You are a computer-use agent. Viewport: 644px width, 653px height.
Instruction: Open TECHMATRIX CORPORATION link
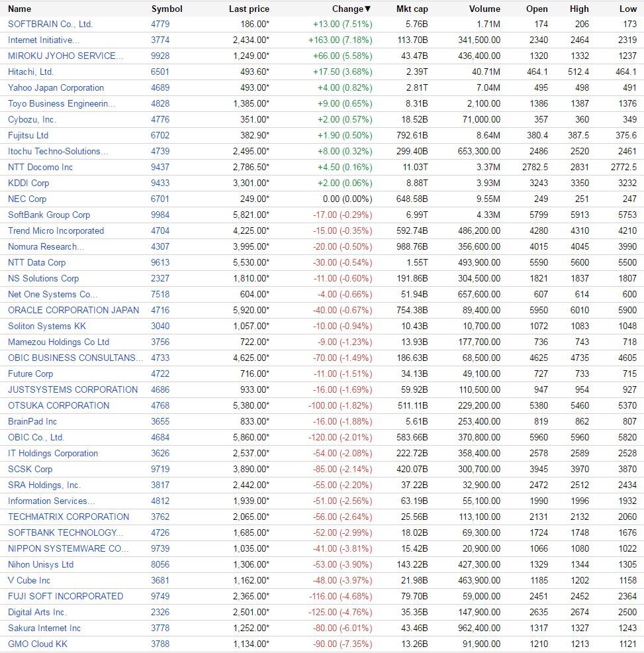(x=68, y=517)
